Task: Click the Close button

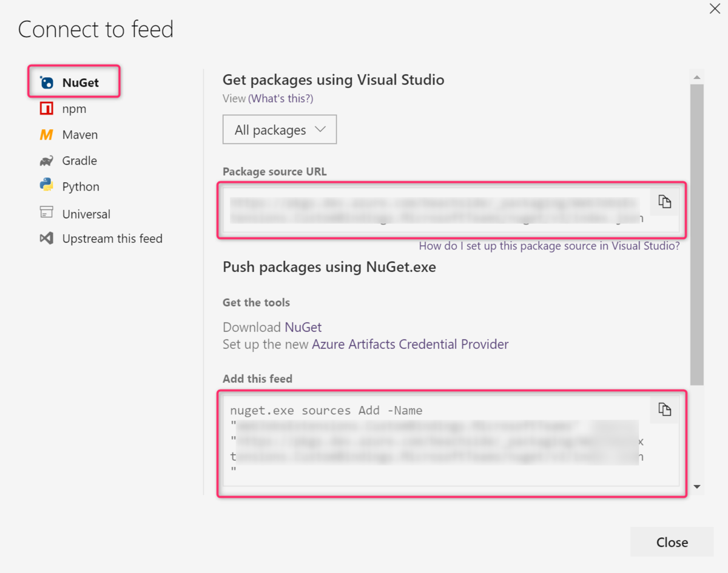Action: pyautogui.click(x=672, y=542)
